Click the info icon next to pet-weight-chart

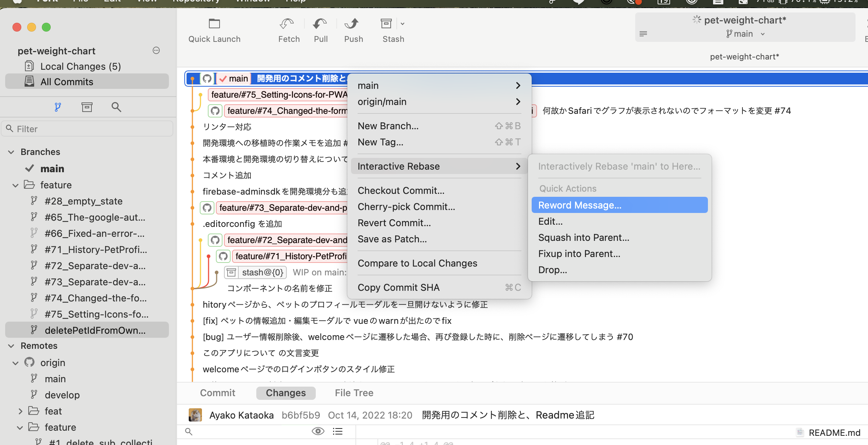156,50
